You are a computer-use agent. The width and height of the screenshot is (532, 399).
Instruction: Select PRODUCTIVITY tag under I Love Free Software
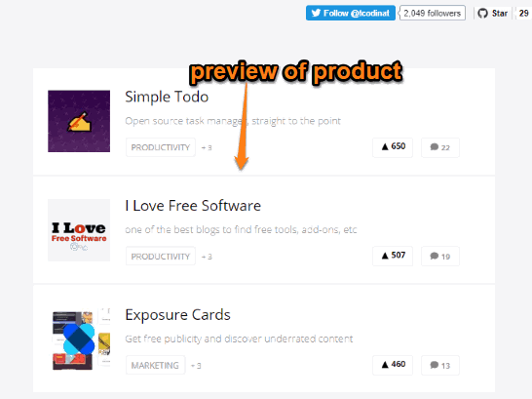(x=161, y=256)
